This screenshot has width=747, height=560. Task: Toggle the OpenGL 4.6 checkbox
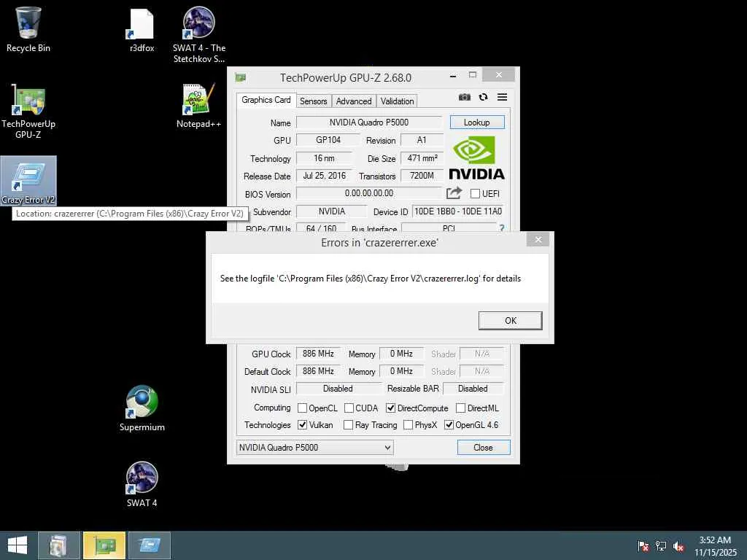449,425
